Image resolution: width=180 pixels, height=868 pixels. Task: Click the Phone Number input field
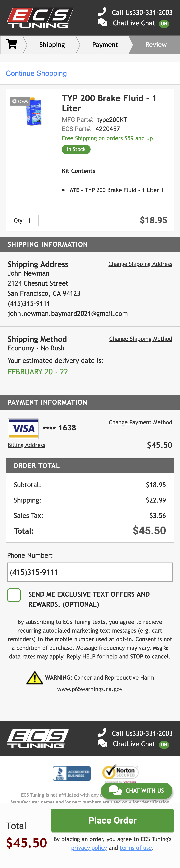[90, 572]
